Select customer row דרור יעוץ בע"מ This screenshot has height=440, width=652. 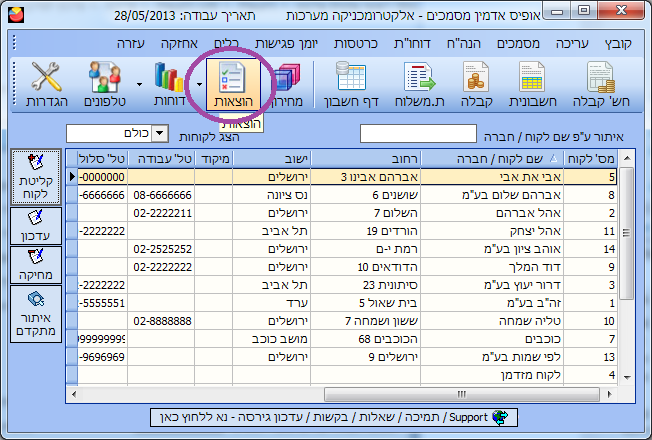coord(341,285)
